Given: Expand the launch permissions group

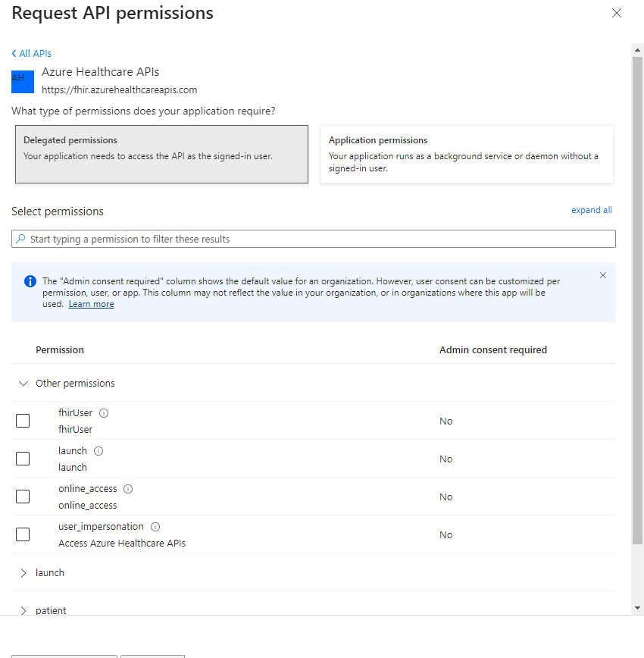Looking at the screenshot, I should click(23, 572).
